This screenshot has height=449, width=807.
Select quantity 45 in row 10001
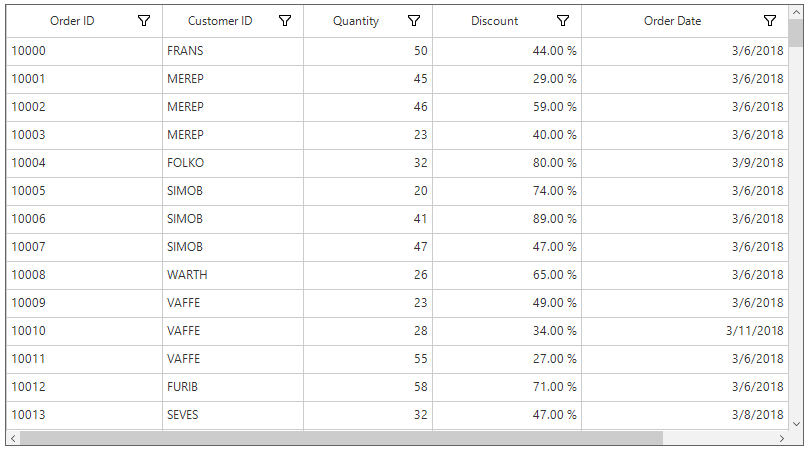368,79
